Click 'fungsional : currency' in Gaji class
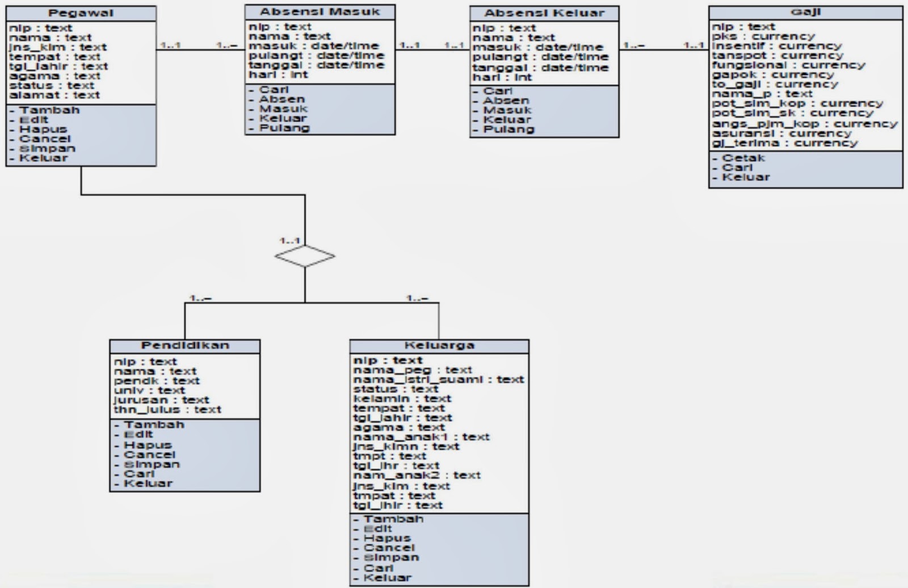Viewport: 908px width, 588px height. tap(789, 65)
